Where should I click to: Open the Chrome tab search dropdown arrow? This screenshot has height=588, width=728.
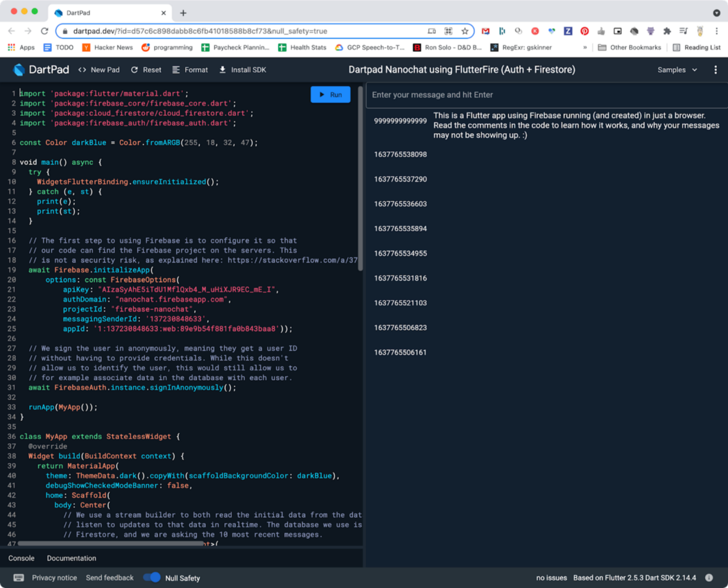click(716, 12)
